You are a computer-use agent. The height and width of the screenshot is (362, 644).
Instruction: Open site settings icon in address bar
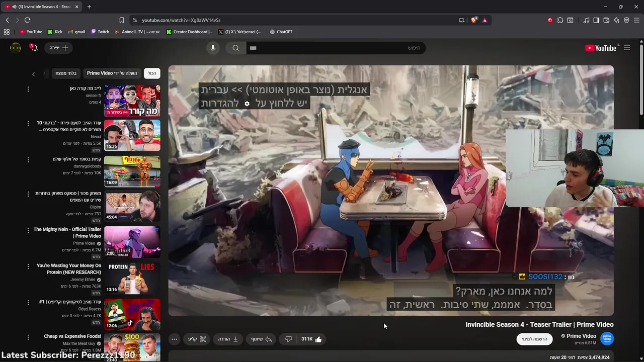134,20
